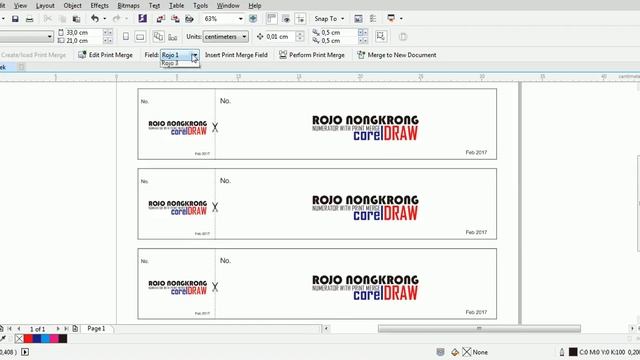
Task: Select Portrait orientation
Action: (126, 37)
